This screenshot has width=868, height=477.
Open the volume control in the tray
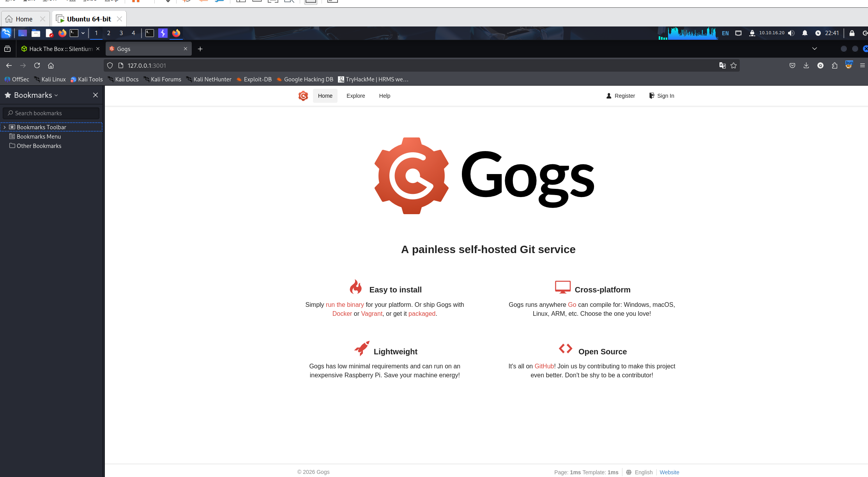[791, 33]
